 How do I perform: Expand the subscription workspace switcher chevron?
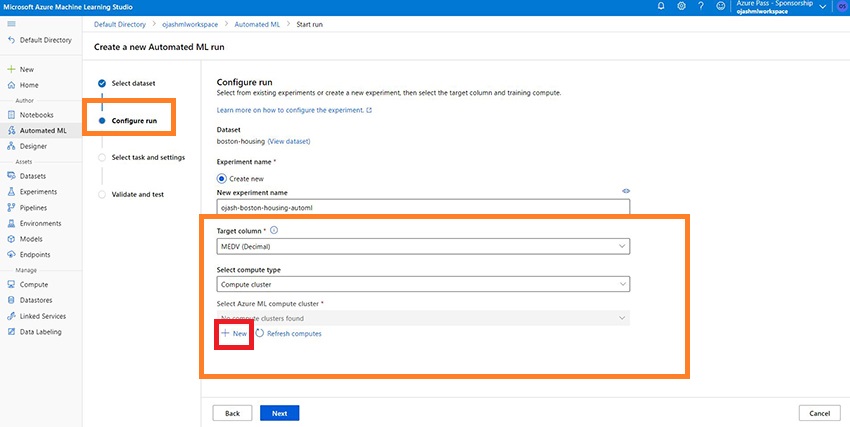[822, 6]
